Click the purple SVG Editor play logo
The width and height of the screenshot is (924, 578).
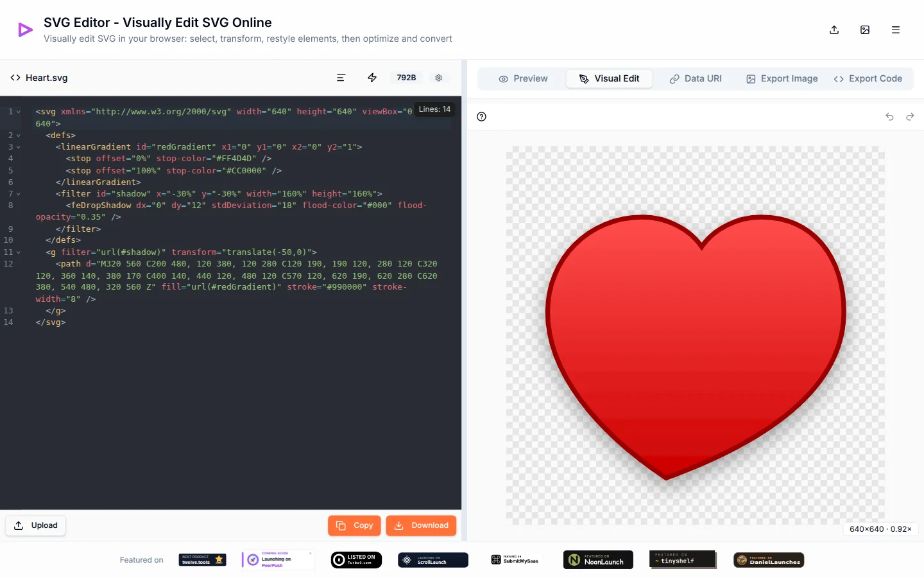(25, 30)
